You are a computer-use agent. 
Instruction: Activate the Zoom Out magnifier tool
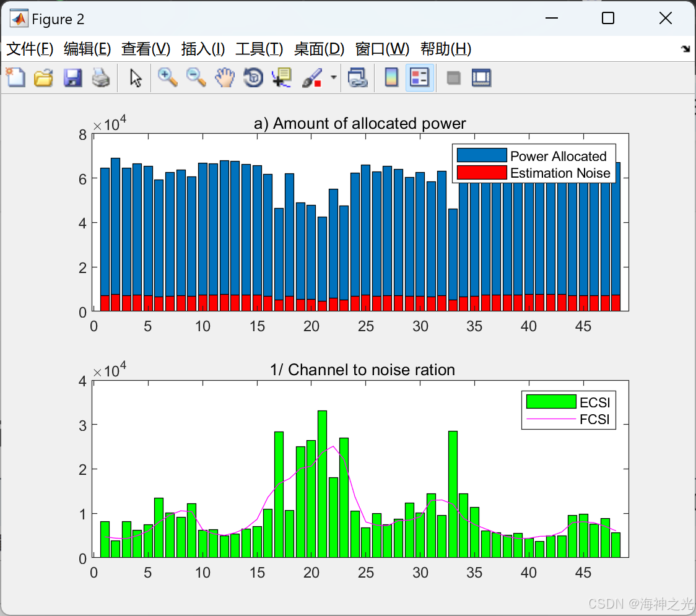(196, 77)
